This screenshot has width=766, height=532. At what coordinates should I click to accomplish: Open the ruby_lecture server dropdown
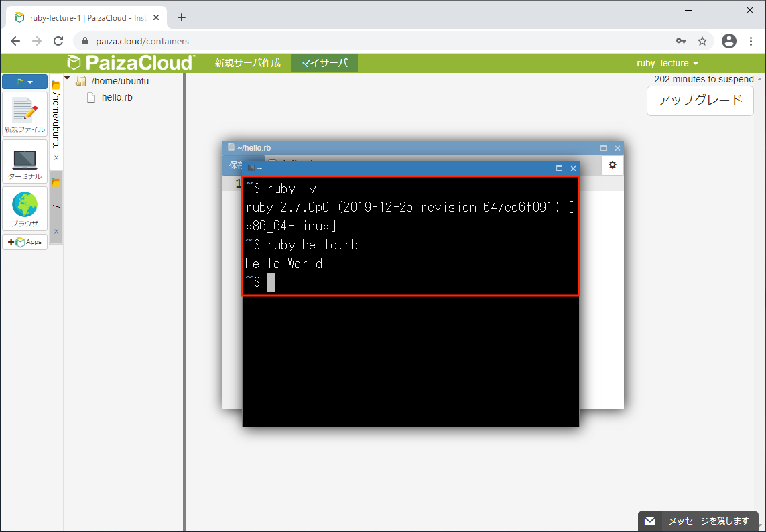[667, 63]
